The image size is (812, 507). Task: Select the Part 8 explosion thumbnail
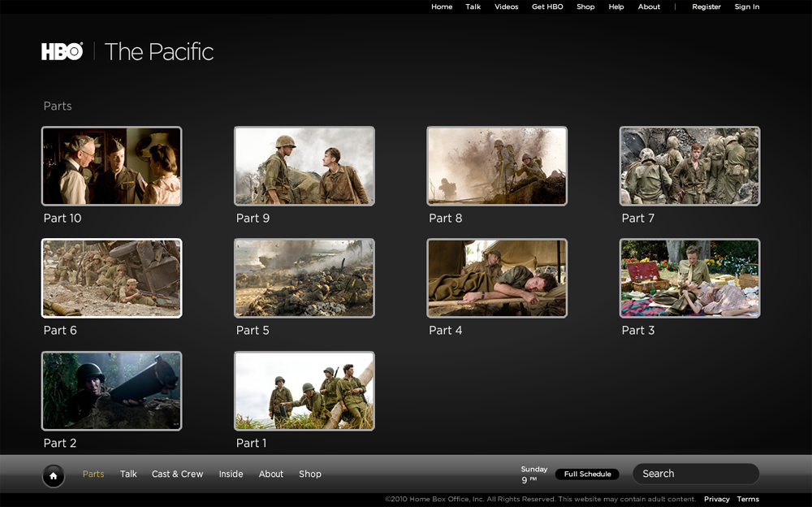coord(497,166)
